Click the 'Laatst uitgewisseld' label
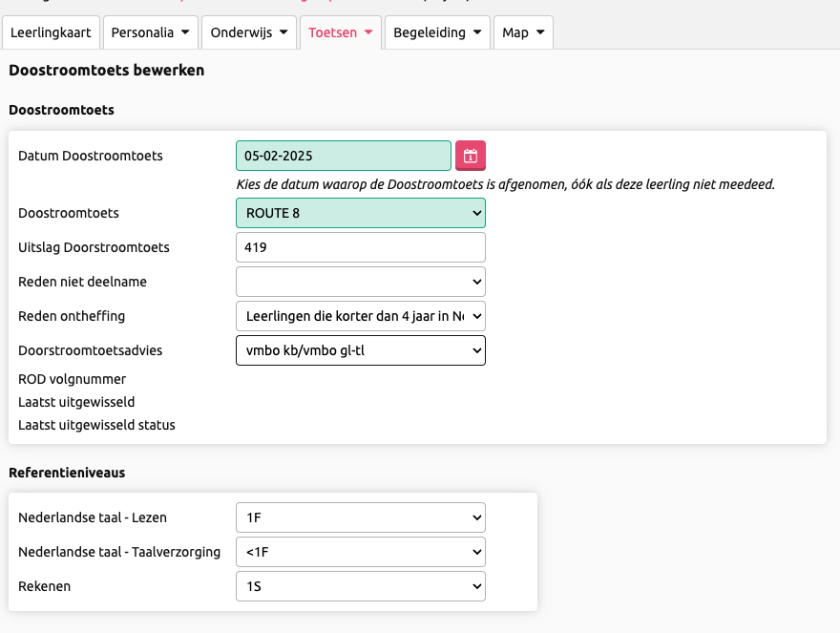 click(x=76, y=401)
